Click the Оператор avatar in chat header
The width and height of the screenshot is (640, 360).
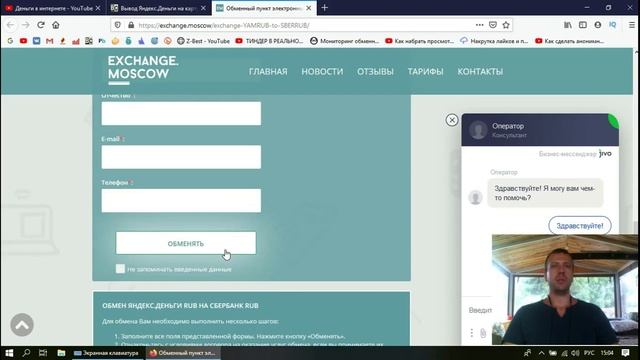(x=478, y=130)
